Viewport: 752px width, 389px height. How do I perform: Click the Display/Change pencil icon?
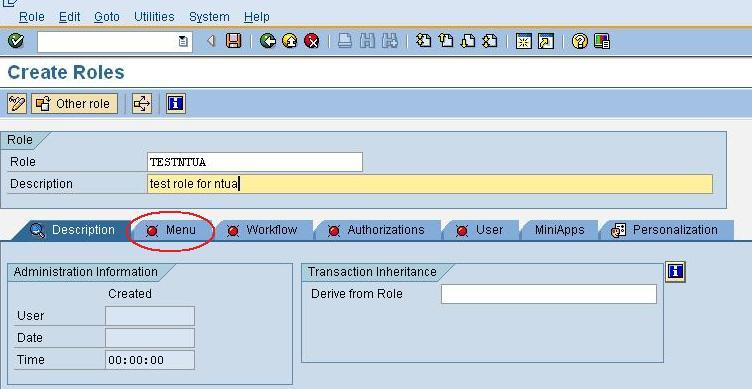[17, 104]
